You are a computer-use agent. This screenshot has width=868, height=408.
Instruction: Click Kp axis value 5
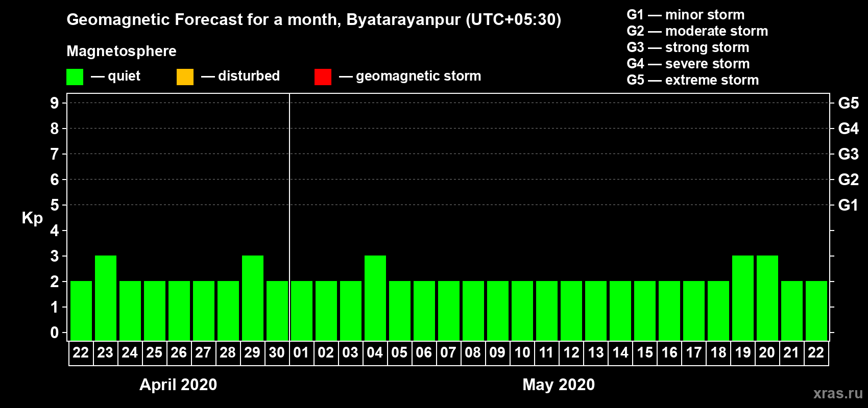click(55, 205)
